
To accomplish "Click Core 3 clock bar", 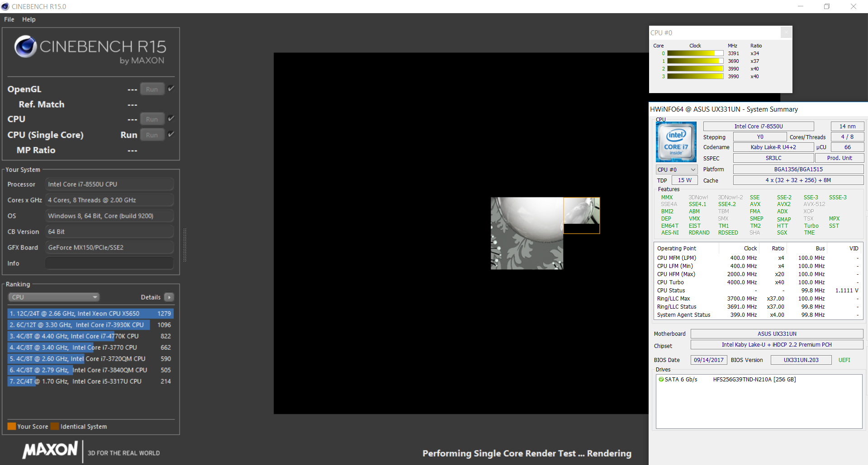I will pos(696,76).
